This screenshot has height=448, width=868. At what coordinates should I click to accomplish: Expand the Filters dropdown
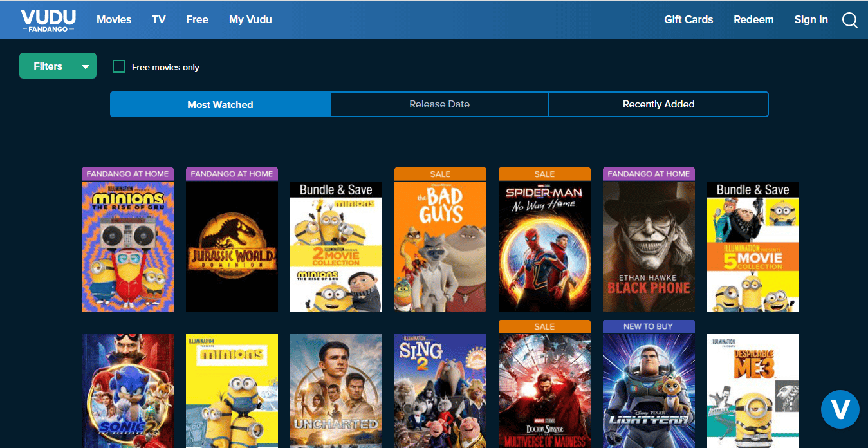(58, 66)
